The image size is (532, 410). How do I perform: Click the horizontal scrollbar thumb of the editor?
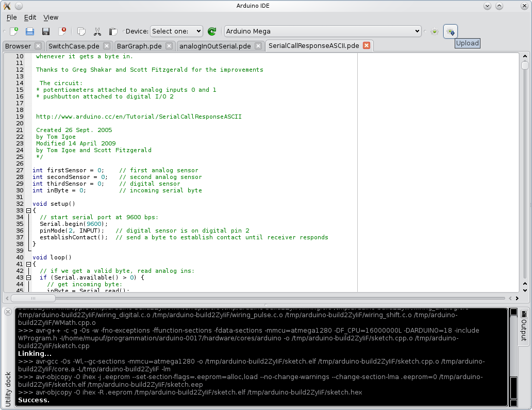pyautogui.click(x=33, y=298)
